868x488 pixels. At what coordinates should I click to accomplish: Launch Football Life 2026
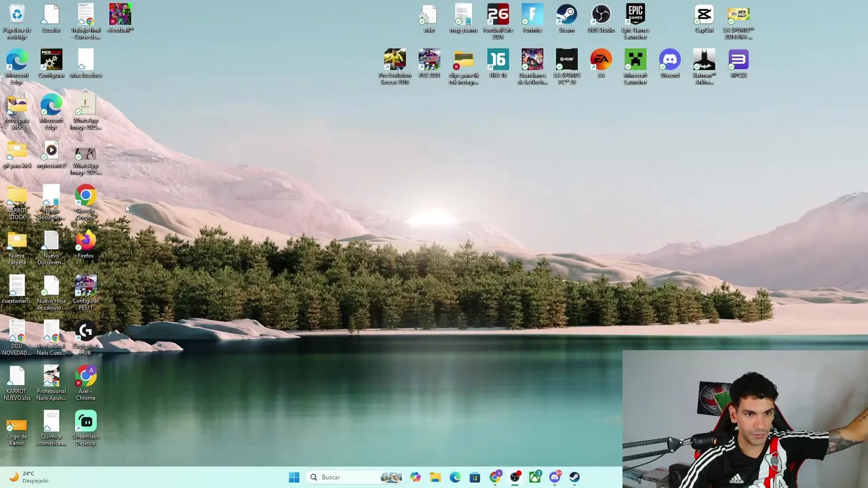tap(498, 22)
